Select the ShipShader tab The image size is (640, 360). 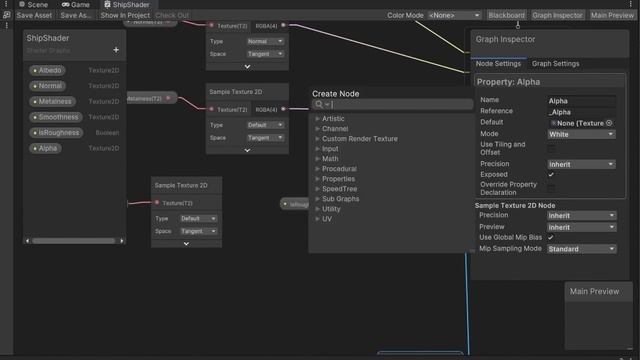pyautogui.click(x=127, y=4)
